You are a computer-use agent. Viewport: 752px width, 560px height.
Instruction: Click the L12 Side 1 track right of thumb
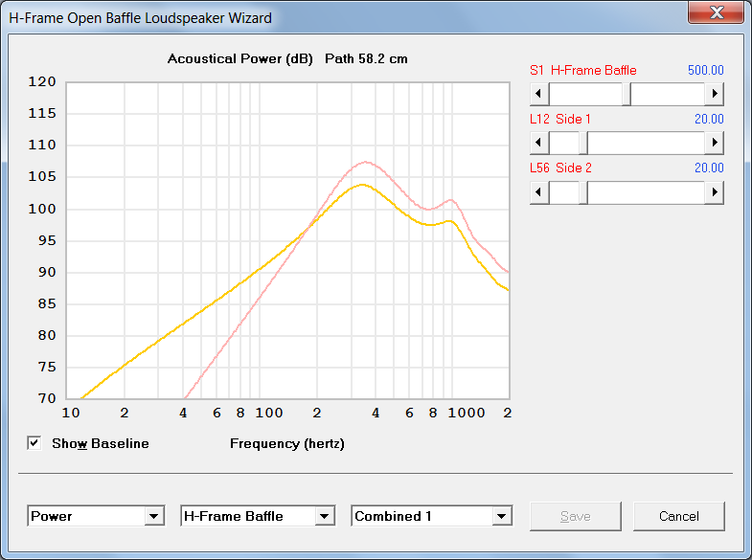tap(646, 143)
